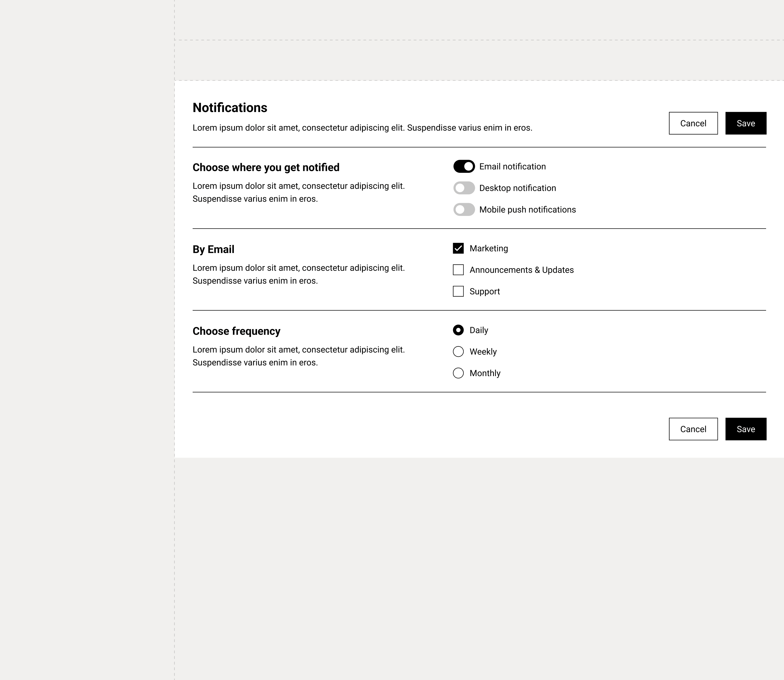Turn off the Email notification toggle
This screenshot has width=784, height=680.
tap(464, 167)
